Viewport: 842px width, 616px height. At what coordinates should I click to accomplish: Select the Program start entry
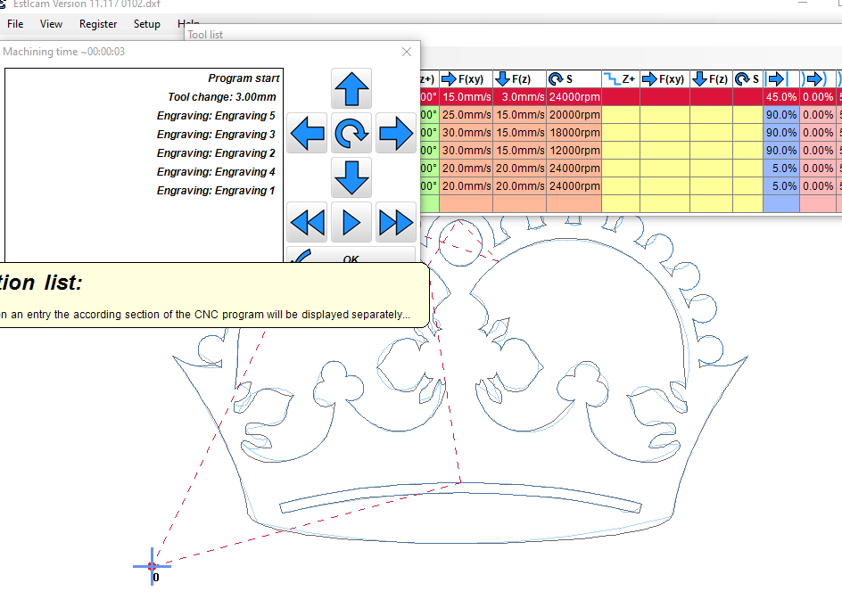(x=244, y=78)
